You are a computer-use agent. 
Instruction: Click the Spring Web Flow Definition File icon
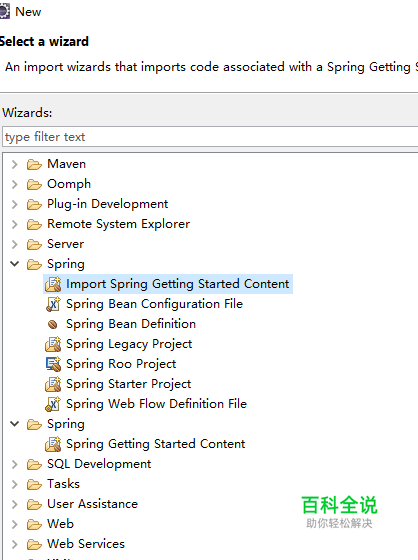[x=53, y=404]
